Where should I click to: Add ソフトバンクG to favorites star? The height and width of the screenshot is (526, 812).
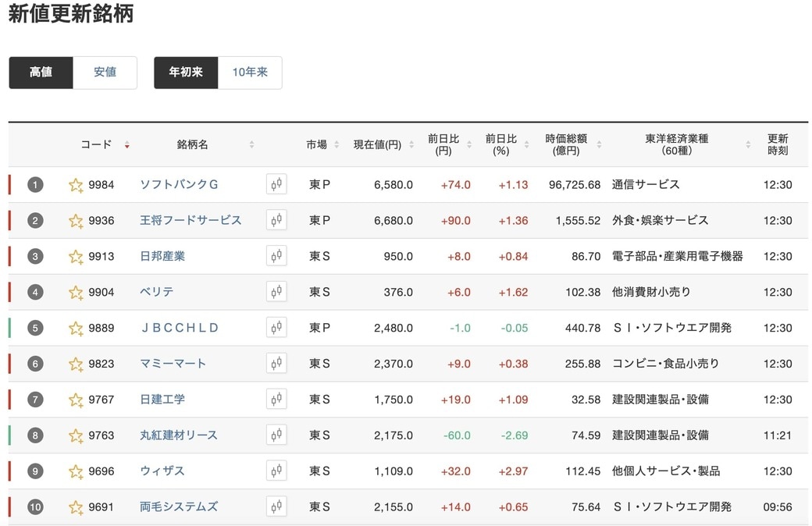tap(76, 185)
